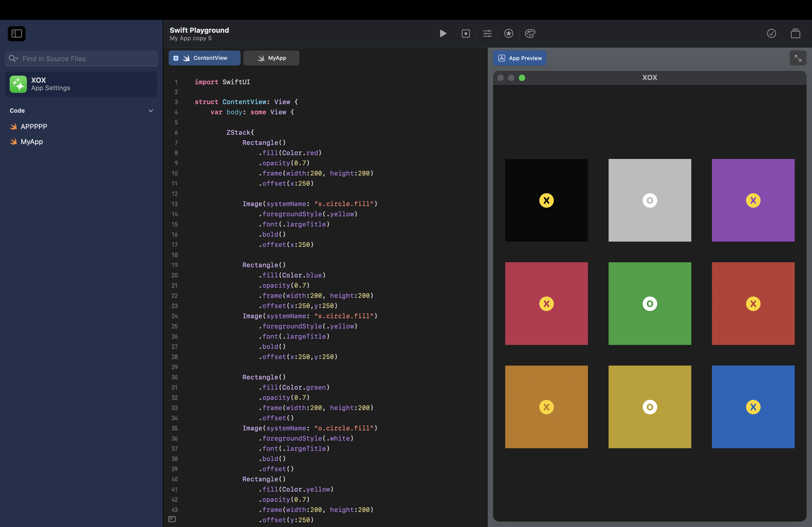The width and height of the screenshot is (812, 527).
Task: Open the APPPPP source file
Action: click(34, 126)
